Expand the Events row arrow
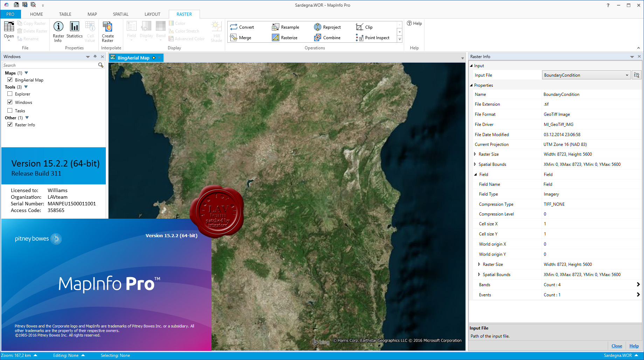Viewport: 644px width, 360px height. 638,295
